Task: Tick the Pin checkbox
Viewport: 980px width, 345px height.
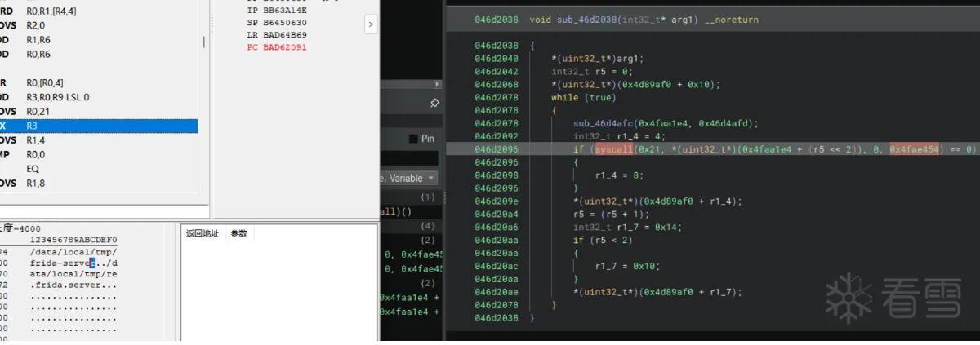Action: 413,139
